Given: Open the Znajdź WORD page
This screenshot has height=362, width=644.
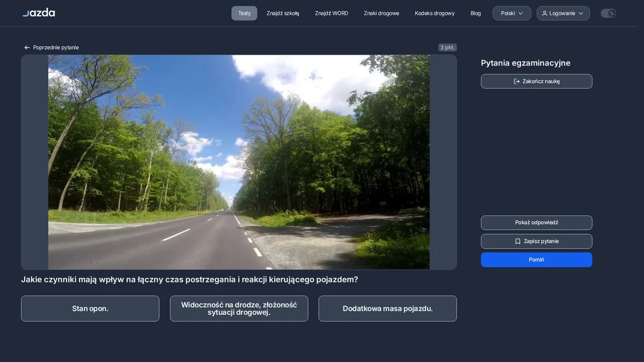Looking at the screenshot, I should coord(332,13).
